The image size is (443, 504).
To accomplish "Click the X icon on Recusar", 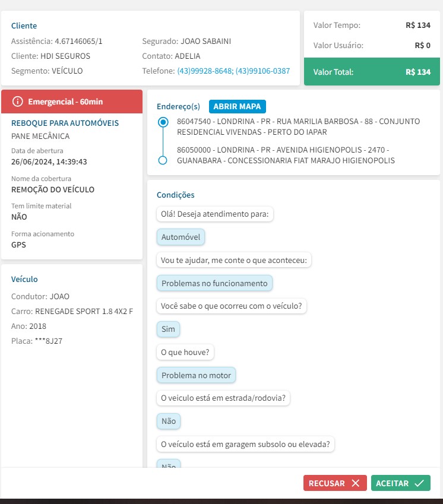I will (356, 483).
